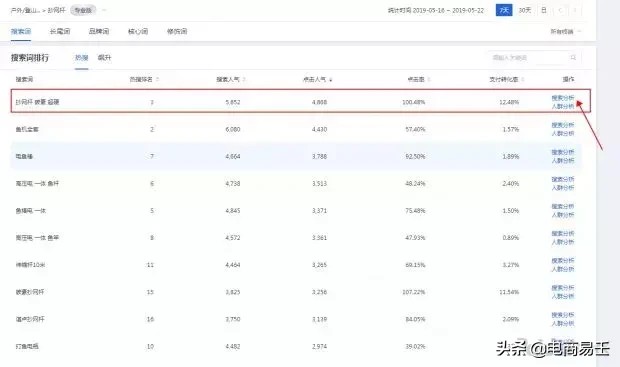
Task: Open 人群分析 for the 3,750 row
Action: 563,323
